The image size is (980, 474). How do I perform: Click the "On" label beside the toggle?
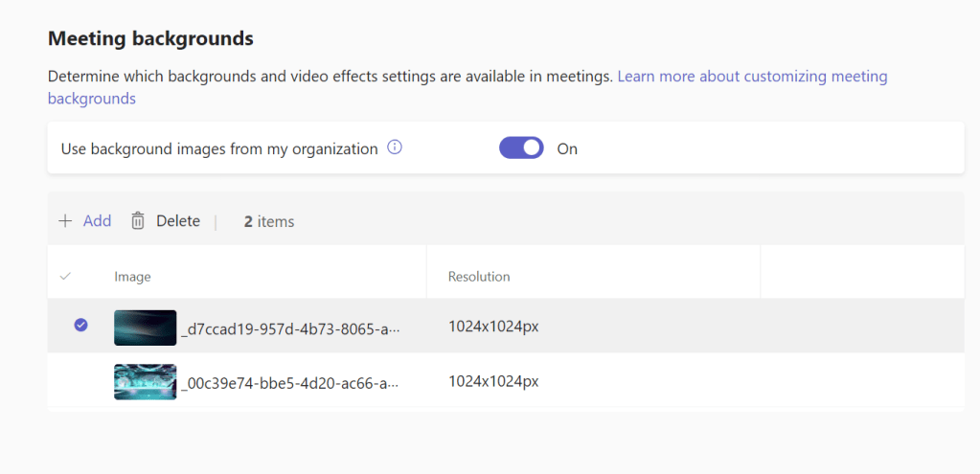(x=567, y=148)
